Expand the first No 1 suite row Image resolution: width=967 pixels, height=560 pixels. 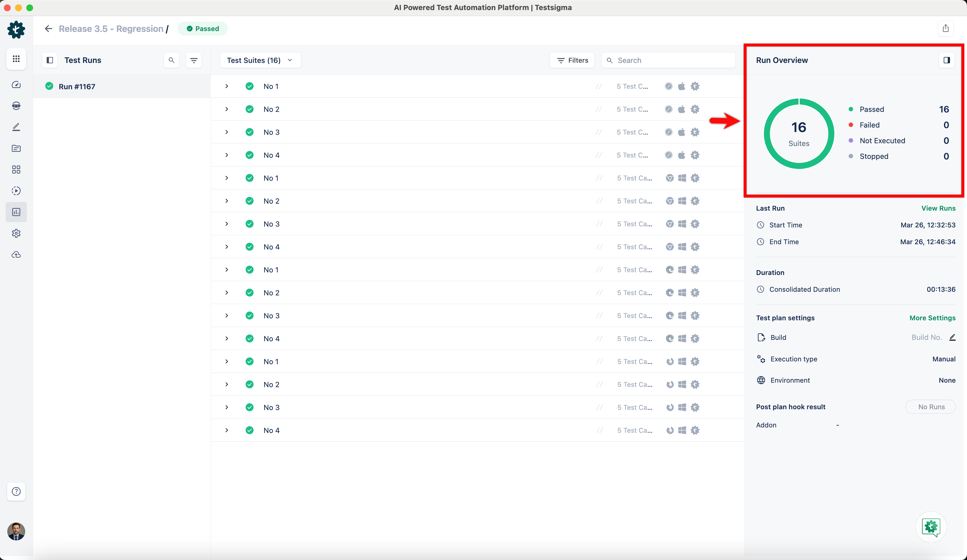(x=227, y=86)
